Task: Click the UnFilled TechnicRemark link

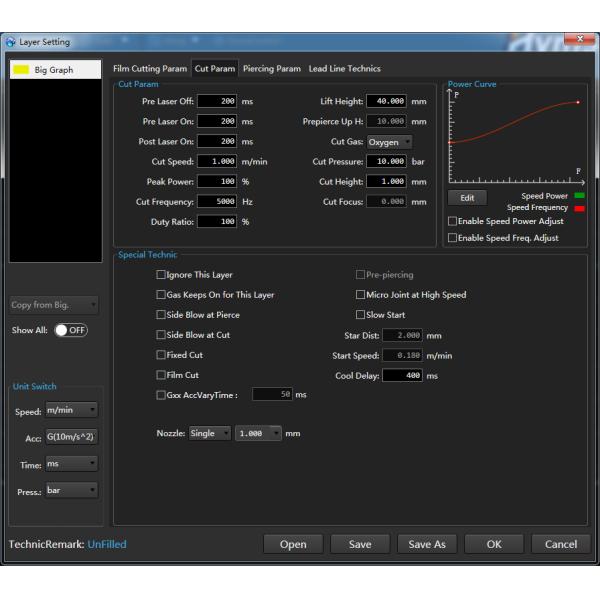Action: coord(107,544)
